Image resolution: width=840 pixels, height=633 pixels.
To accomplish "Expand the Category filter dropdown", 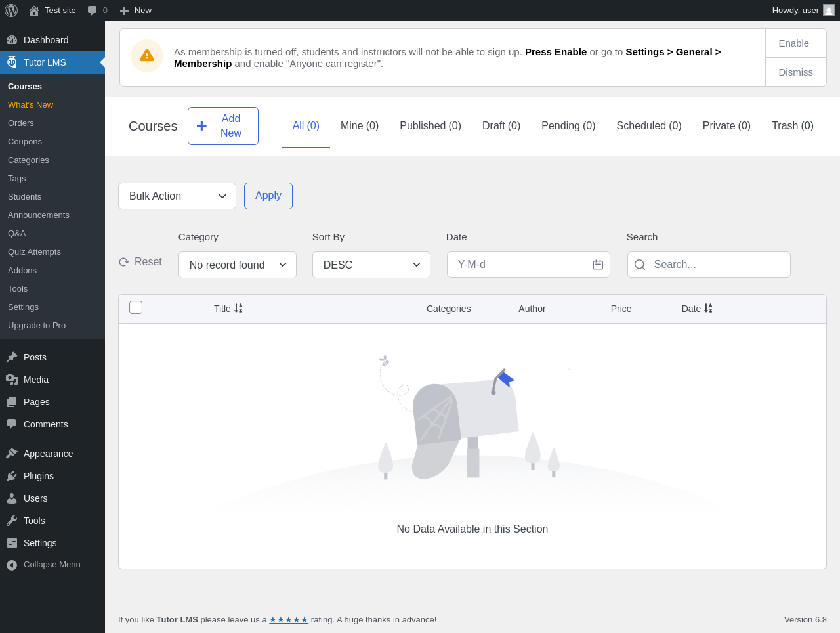I will pos(238,265).
